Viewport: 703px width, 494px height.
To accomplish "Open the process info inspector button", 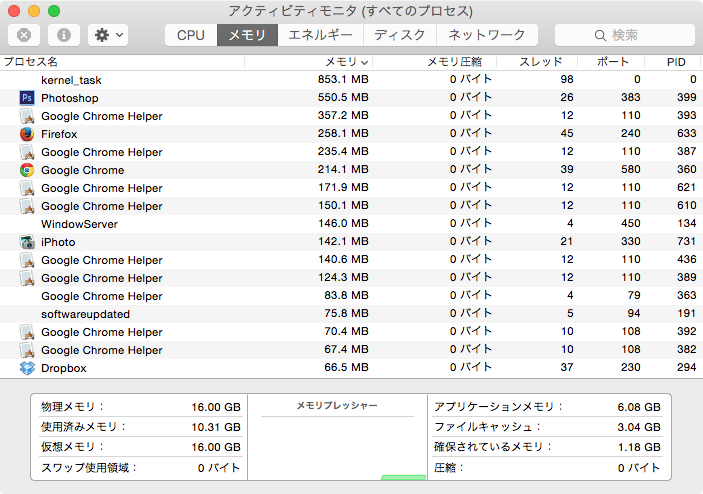I will tap(64, 35).
